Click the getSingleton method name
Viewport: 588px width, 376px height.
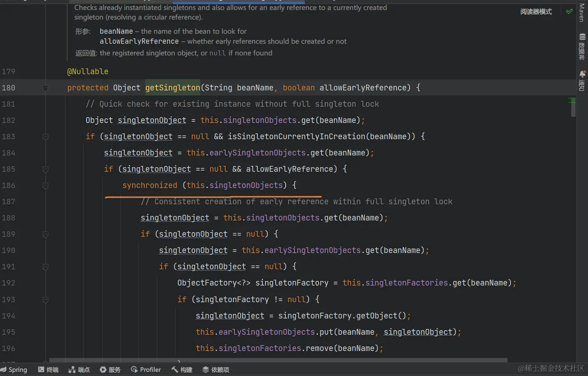173,88
